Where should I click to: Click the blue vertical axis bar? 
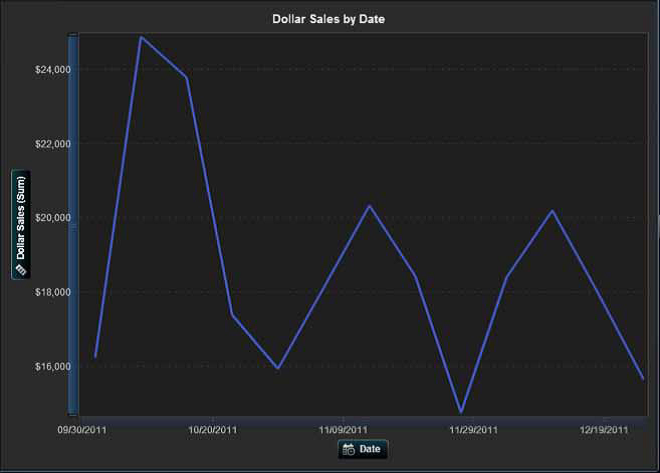click(73, 224)
